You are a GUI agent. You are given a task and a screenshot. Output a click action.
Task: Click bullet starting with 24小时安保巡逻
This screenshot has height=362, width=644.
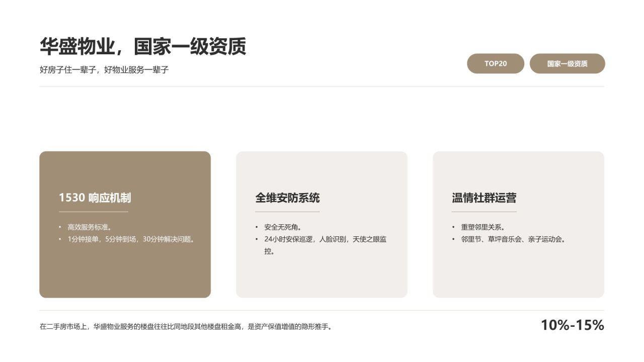[x=326, y=245]
